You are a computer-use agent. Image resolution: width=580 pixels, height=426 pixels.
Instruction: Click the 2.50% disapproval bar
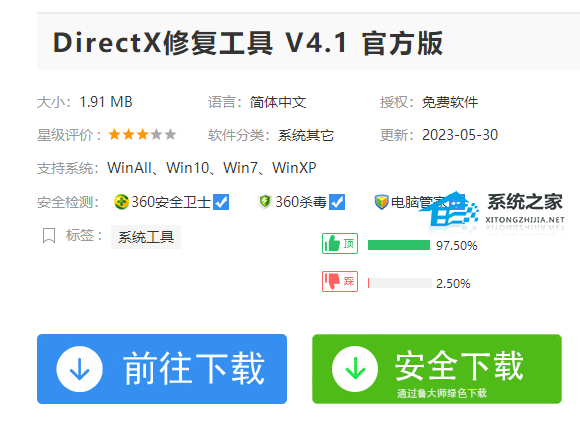[400, 283]
